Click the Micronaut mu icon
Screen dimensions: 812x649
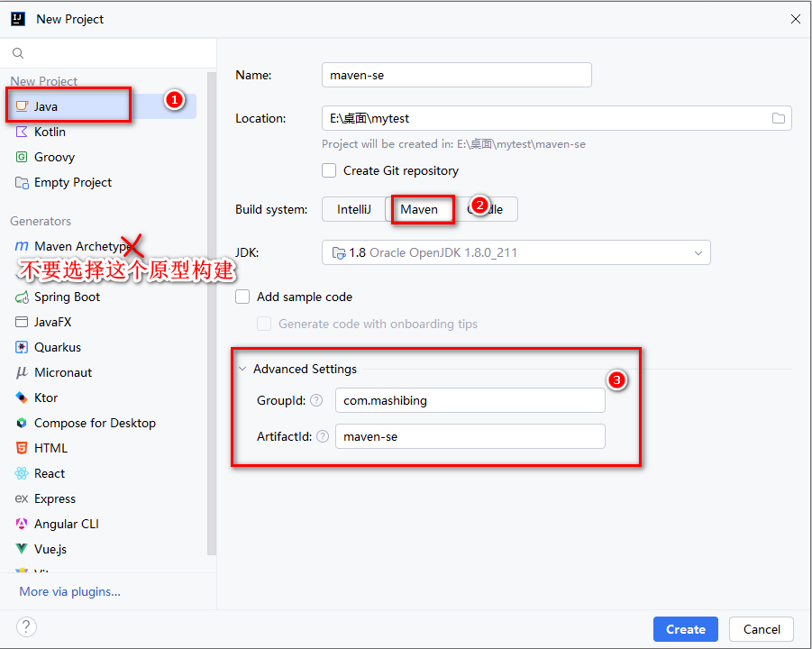tap(22, 372)
